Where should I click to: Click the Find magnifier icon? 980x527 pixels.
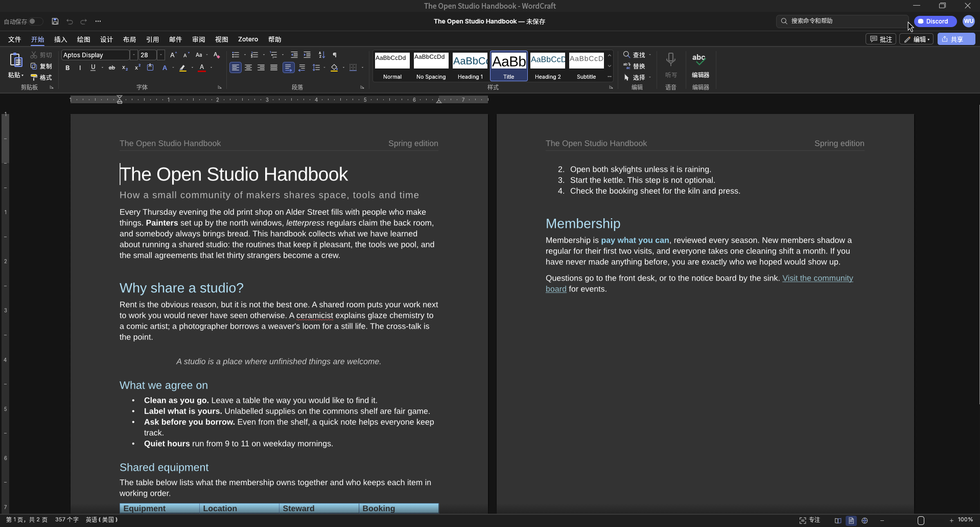click(x=626, y=55)
